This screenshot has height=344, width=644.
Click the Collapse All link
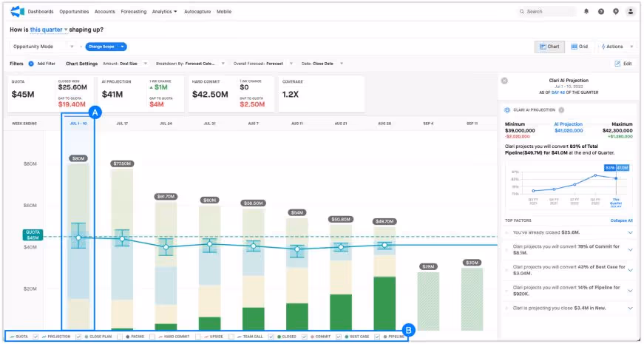[621, 220]
